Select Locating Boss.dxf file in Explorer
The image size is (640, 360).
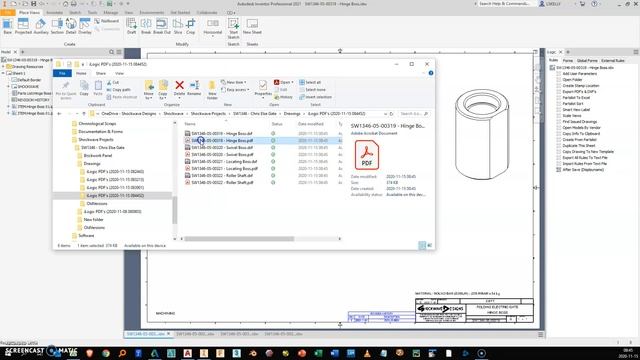224,162
